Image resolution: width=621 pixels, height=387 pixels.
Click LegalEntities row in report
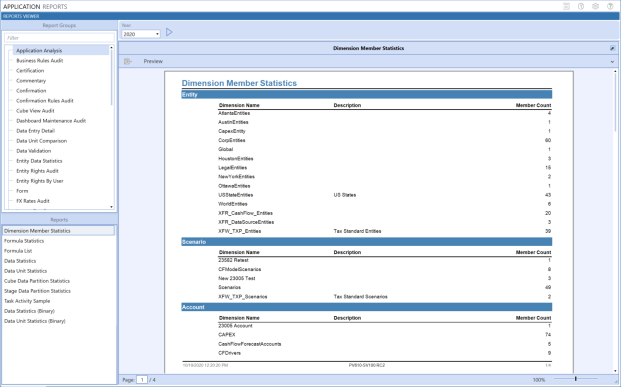coord(384,168)
